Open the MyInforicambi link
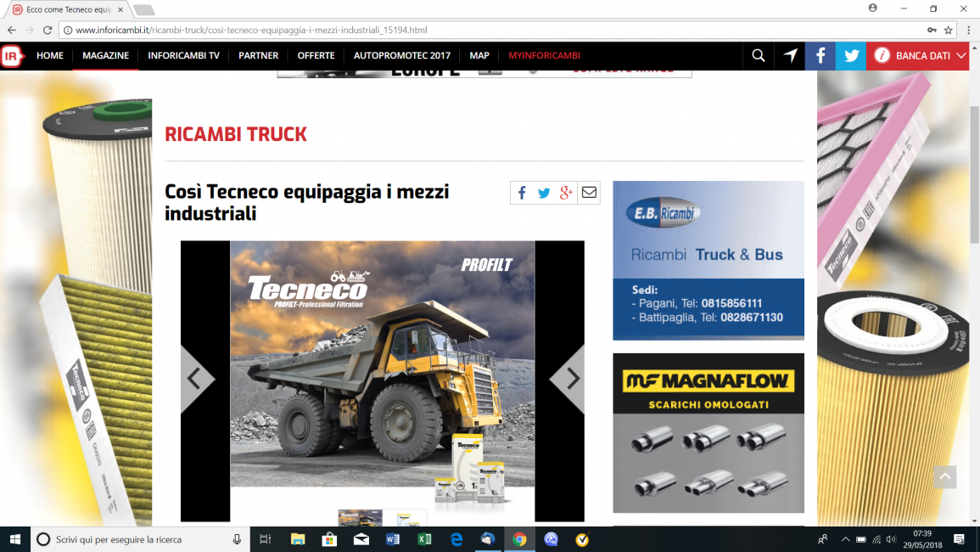980x552 pixels. [x=544, y=56]
